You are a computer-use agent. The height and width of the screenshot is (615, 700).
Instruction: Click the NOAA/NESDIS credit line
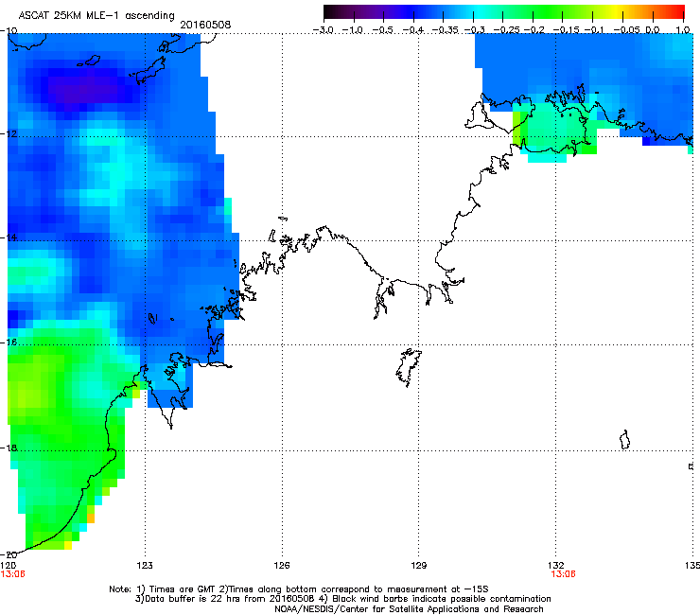point(409,609)
